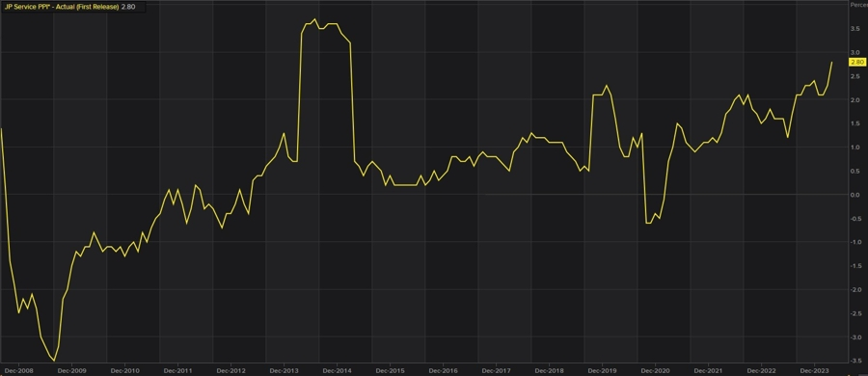This screenshot has height=376, width=868.
Task: Click the Dec-2023 x-axis label
Action: pos(814,370)
